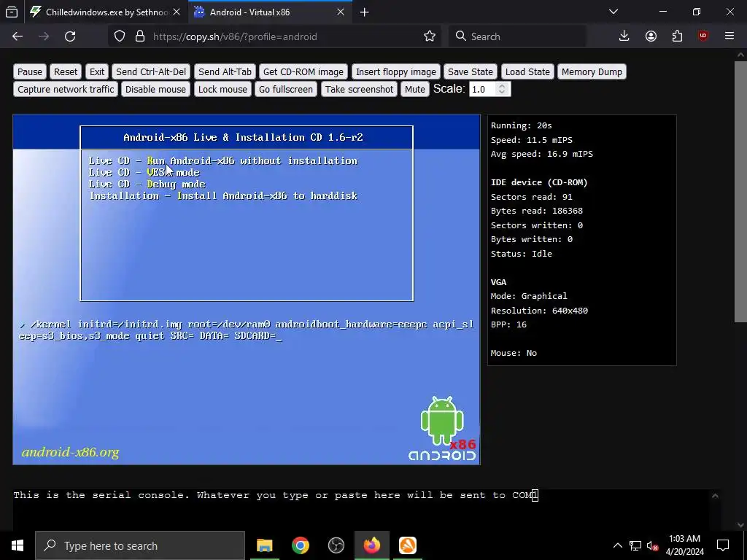The image size is (747, 560).
Task: Click Send Ctrl-Alt-Del
Action: (x=151, y=72)
